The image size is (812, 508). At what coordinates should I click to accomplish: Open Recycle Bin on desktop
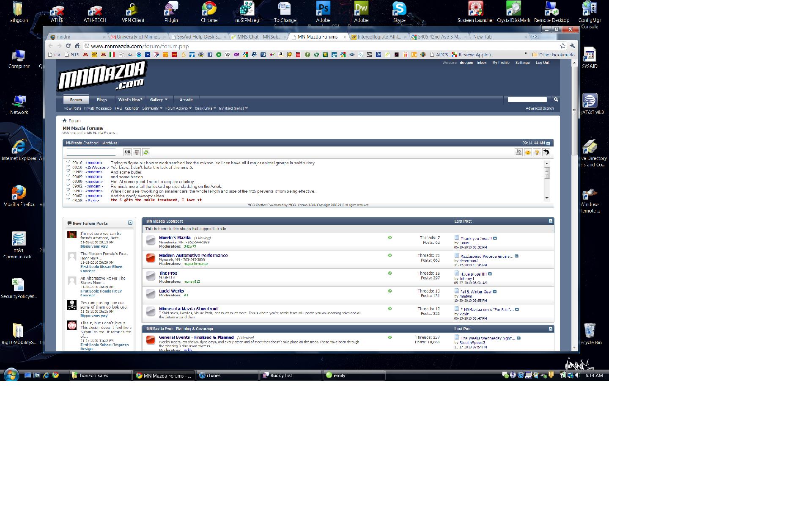click(x=590, y=334)
